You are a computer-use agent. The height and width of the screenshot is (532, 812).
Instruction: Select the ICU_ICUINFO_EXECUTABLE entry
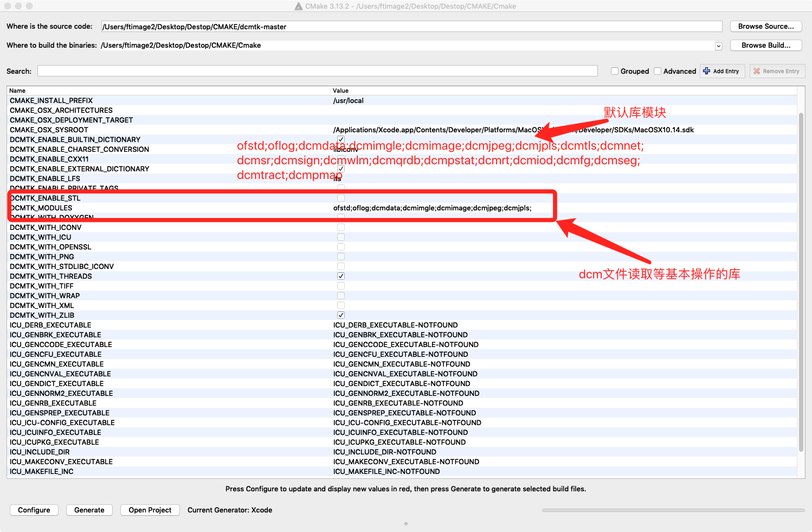[x=55, y=432]
